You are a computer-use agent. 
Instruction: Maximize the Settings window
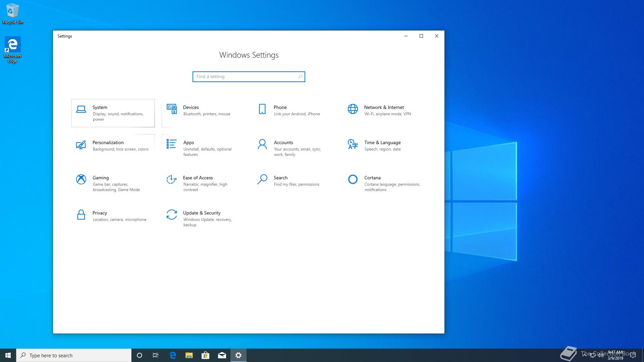[x=421, y=36]
